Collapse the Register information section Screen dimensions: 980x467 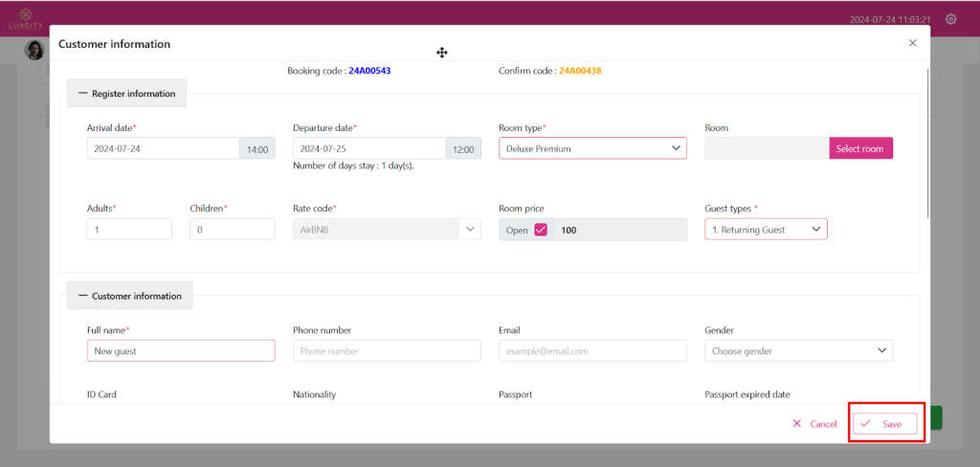(126, 94)
